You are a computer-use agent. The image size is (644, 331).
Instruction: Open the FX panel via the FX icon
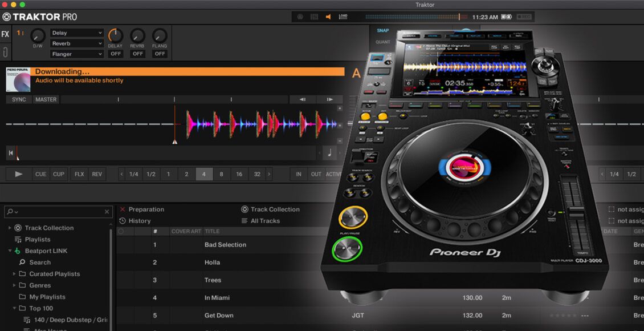pos(5,33)
